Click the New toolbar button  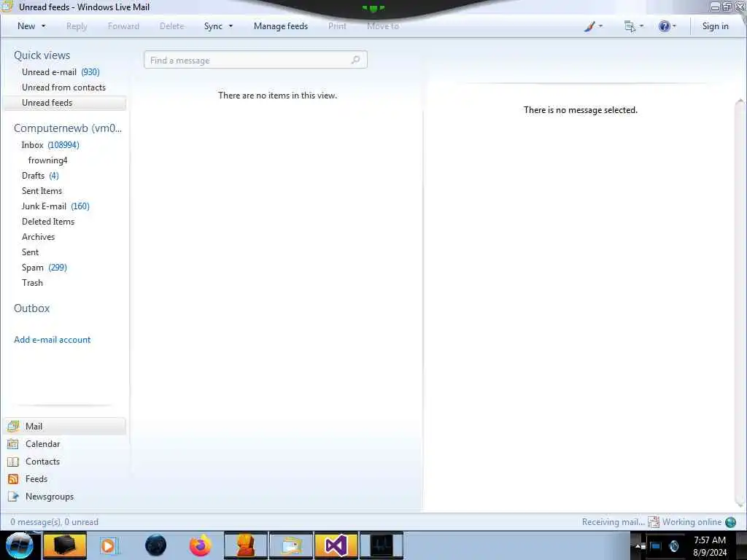point(26,26)
